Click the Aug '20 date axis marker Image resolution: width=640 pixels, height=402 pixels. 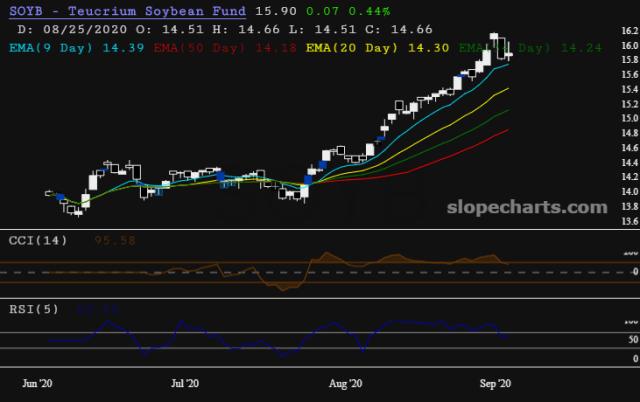(x=345, y=383)
